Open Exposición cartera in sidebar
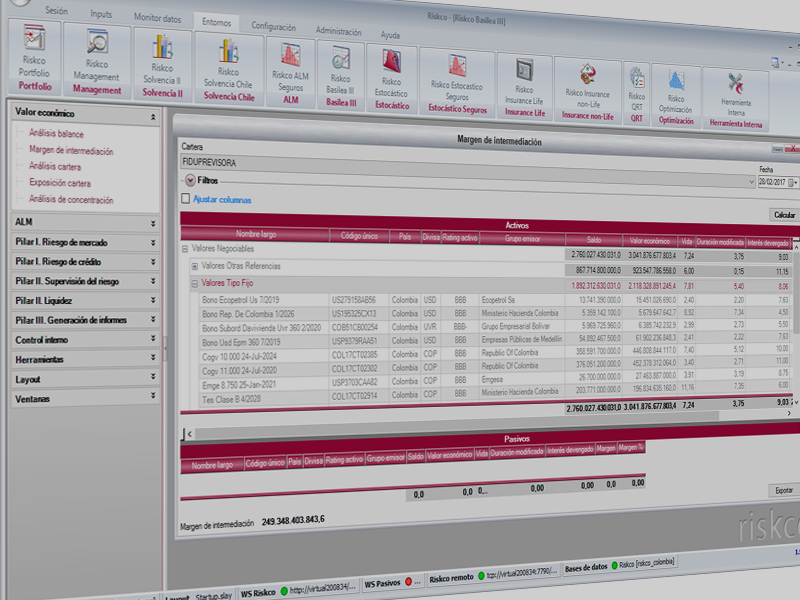This screenshot has height=600, width=800. [60, 183]
